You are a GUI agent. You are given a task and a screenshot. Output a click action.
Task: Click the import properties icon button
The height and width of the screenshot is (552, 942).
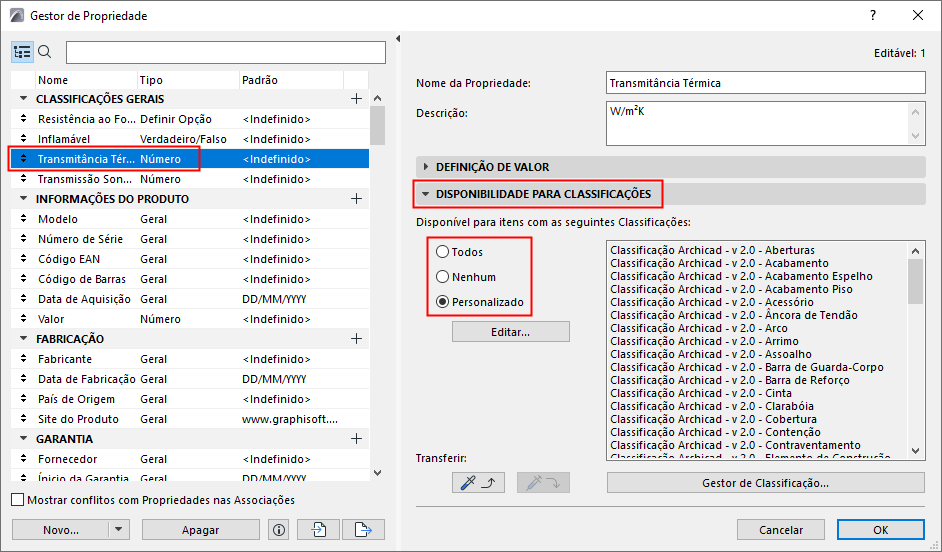[x=318, y=530]
